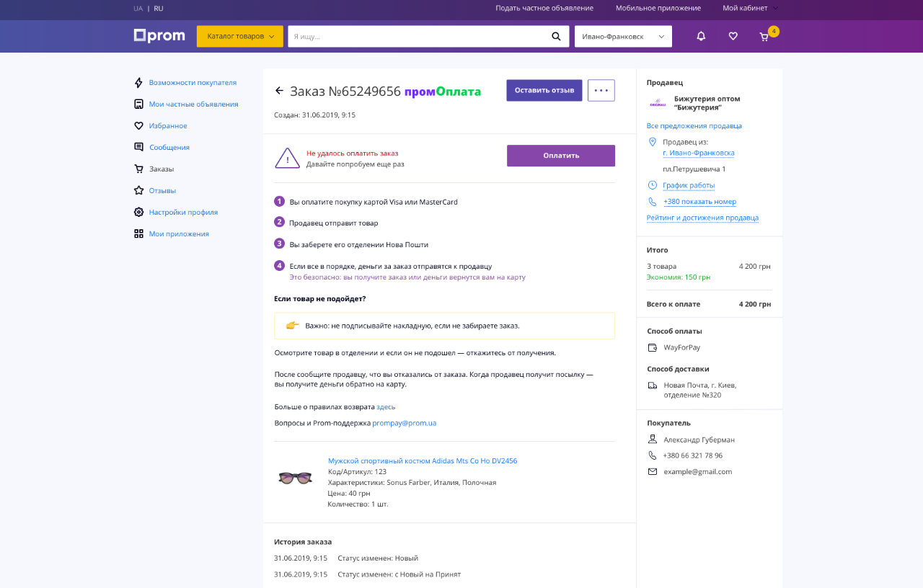Screen dimensions: 923x588
Task: Click the seller name Бижутерия оптом
Action: (x=707, y=103)
